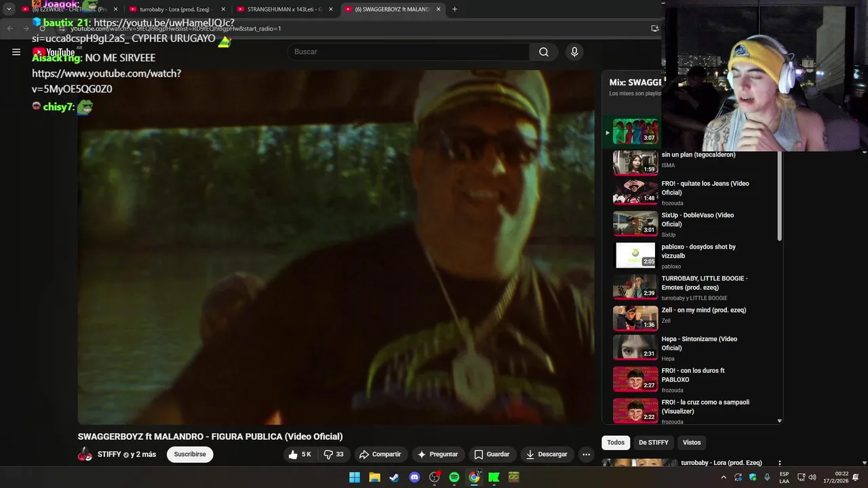Image resolution: width=868 pixels, height=488 pixels.
Task: Open Zell - on my mind thumbnail
Action: (635, 319)
